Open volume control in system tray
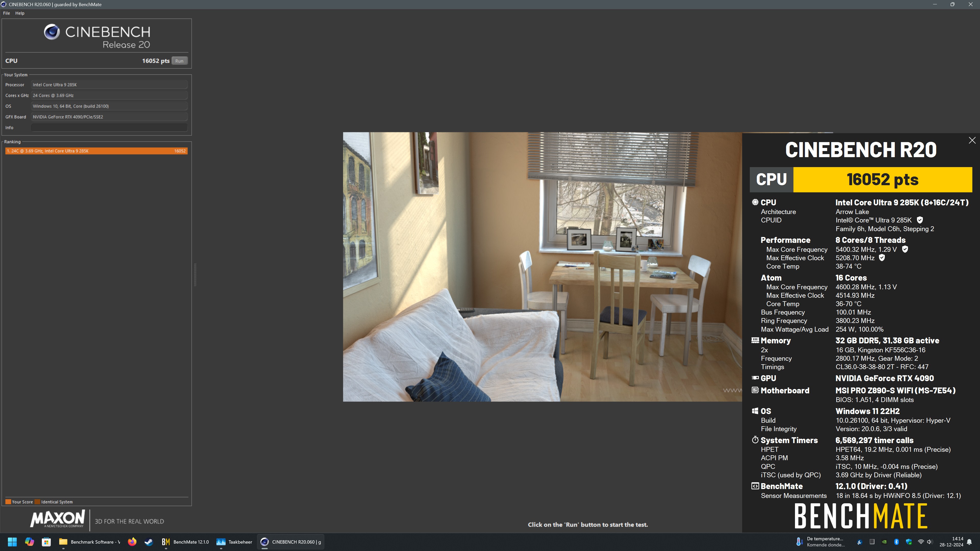Viewport: 980px width, 551px height. coord(930,542)
